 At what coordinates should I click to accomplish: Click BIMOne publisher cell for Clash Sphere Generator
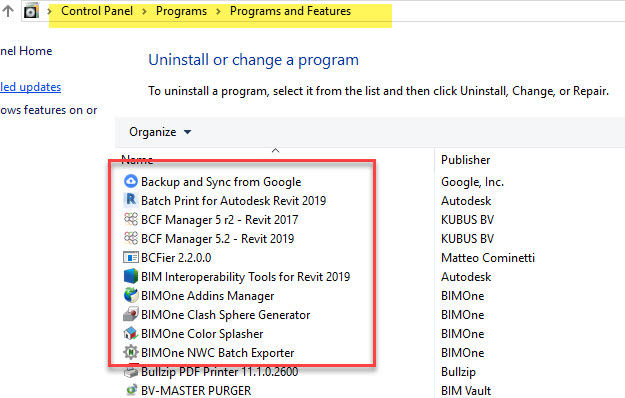point(462,315)
